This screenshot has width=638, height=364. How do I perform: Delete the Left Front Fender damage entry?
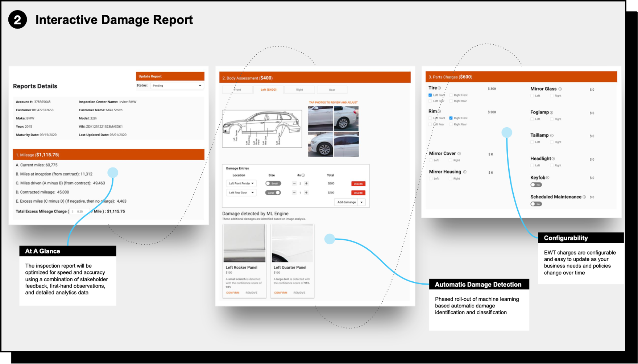(x=358, y=184)
